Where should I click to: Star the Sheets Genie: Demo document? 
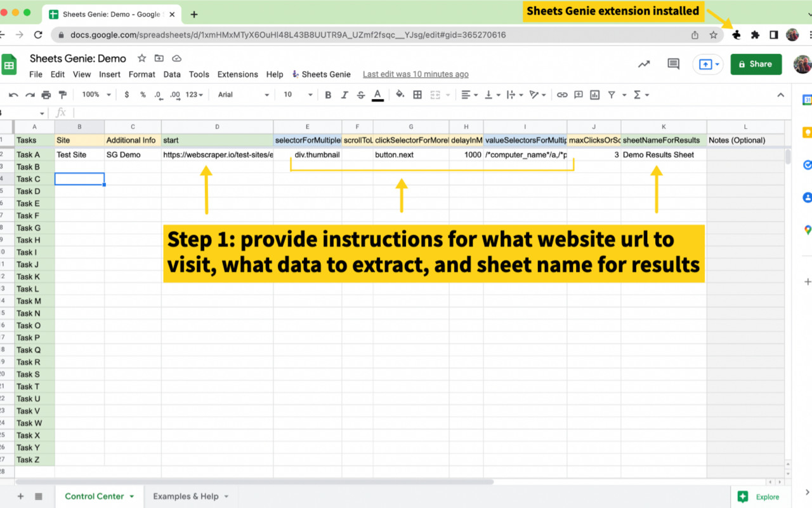pos(142,58)
